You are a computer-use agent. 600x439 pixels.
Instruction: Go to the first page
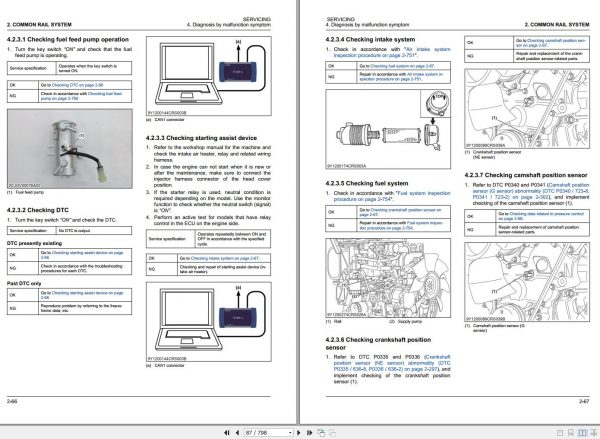[x=227, y=432]
